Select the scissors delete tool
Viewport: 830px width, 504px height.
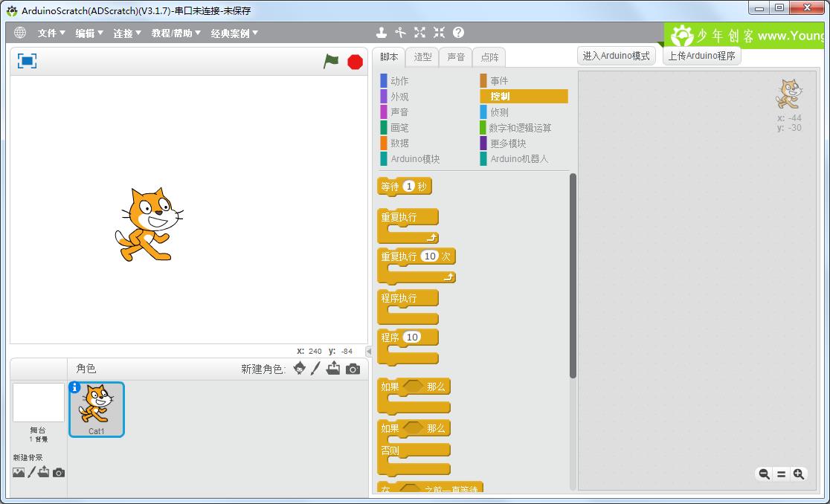(x=401, y=33)
